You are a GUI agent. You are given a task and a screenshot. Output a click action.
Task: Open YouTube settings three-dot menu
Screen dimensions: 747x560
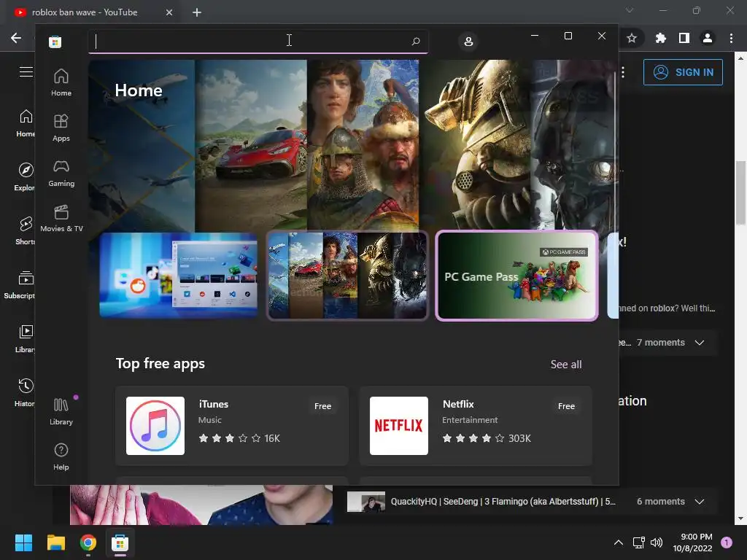623,72
